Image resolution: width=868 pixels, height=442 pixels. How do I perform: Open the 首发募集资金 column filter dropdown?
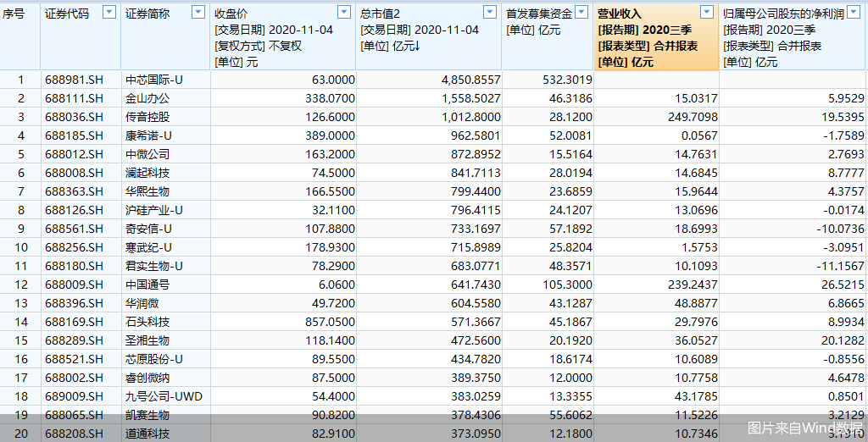coord(581,12)
